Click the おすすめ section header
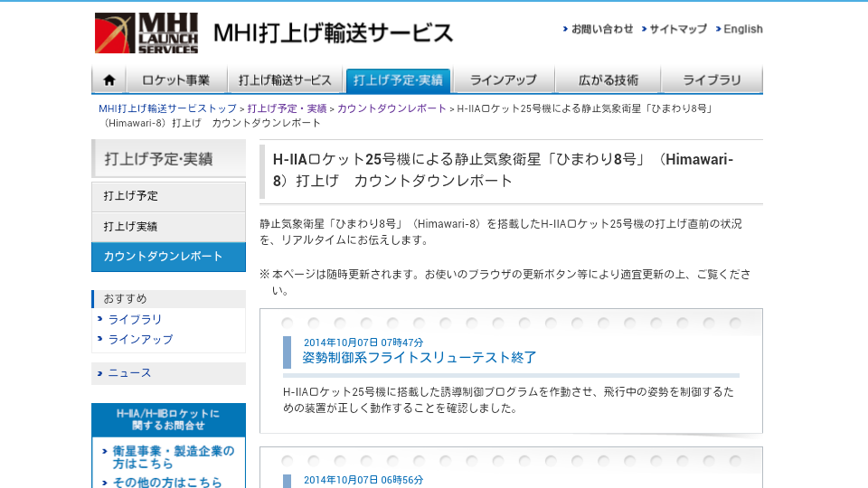The height and width of the screenshot is (488, 868). 168,299
